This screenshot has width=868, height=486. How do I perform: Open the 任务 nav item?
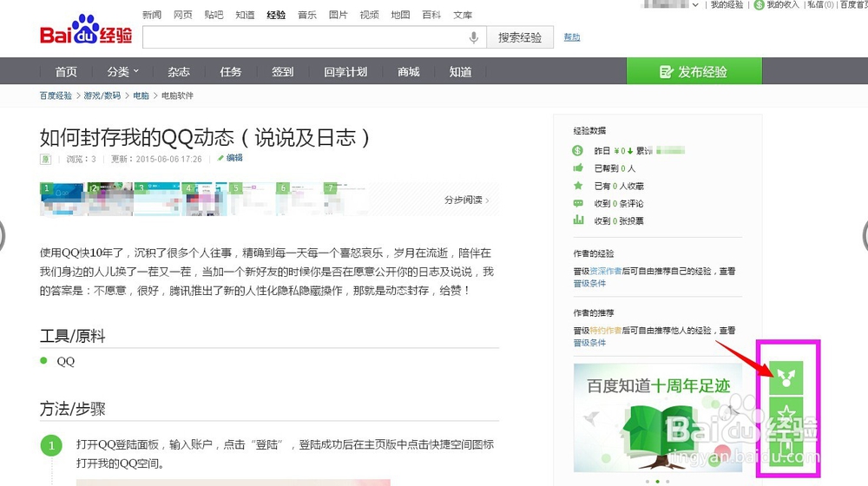230,72
